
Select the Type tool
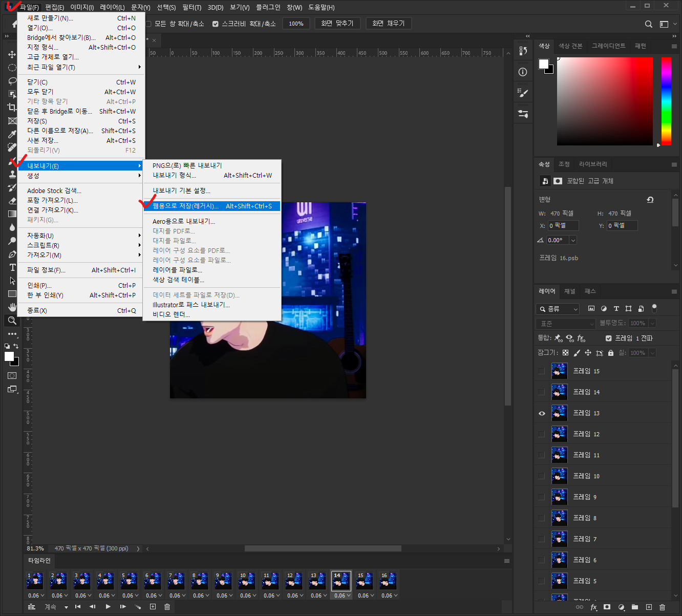click(x=12, y=267)
